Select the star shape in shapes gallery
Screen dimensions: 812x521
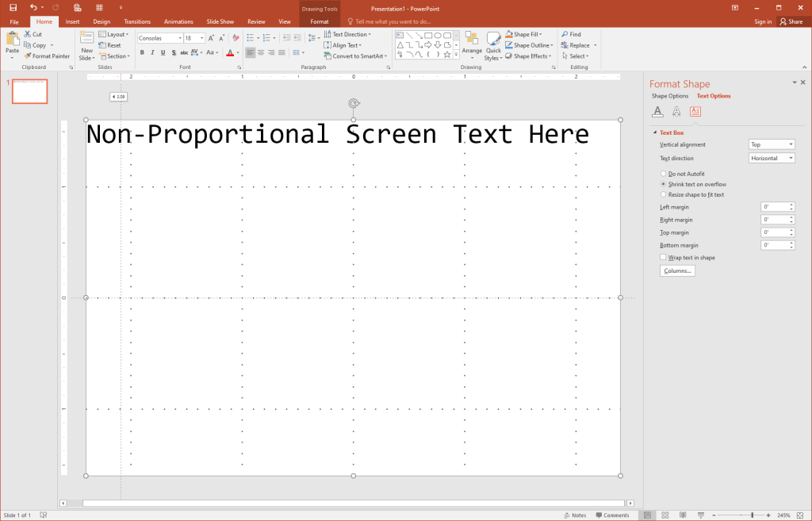[x=447, y=55]
